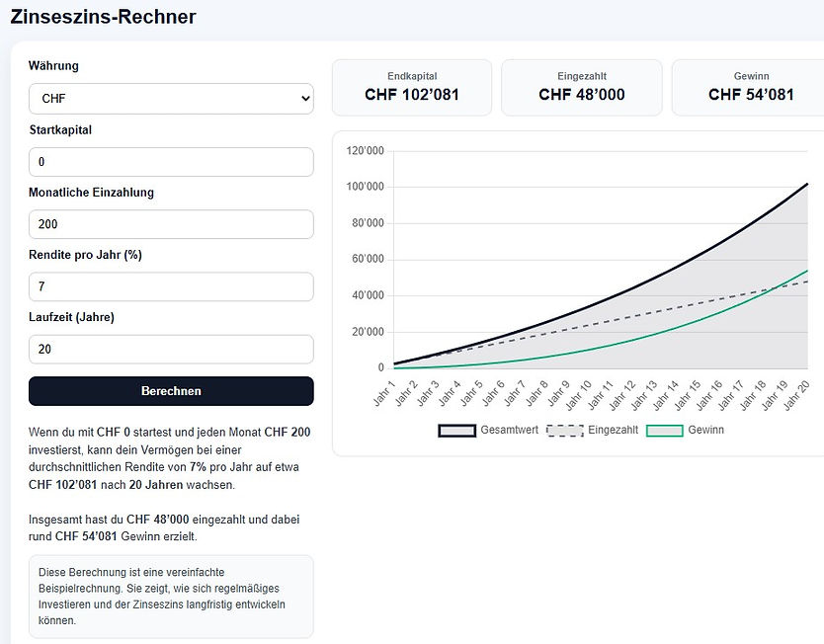Click the Gesamtwert legend label
Image resolution: width=824 pixels, height=644 pixels.
[509, 430]
